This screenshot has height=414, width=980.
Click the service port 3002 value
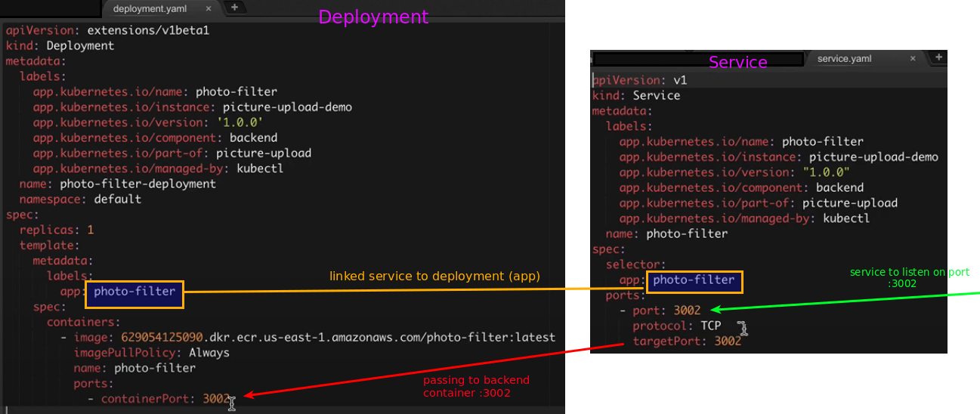(x=687, y=310)
